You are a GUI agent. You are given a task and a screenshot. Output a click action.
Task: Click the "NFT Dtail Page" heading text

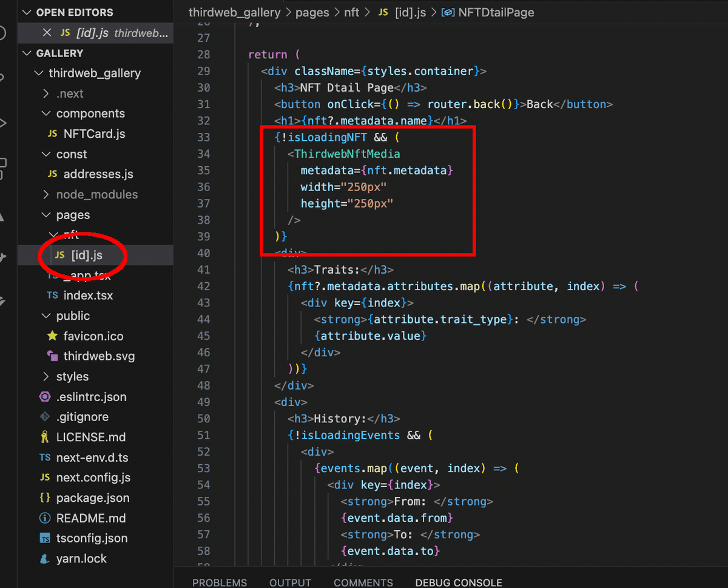pyautogui.click(x=347, y=87)
